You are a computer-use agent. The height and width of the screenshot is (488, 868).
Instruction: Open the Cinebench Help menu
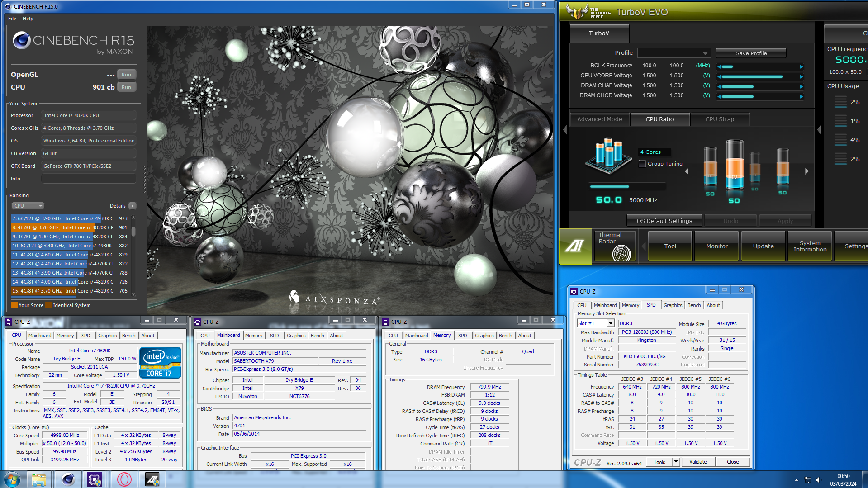click(28, 19)
